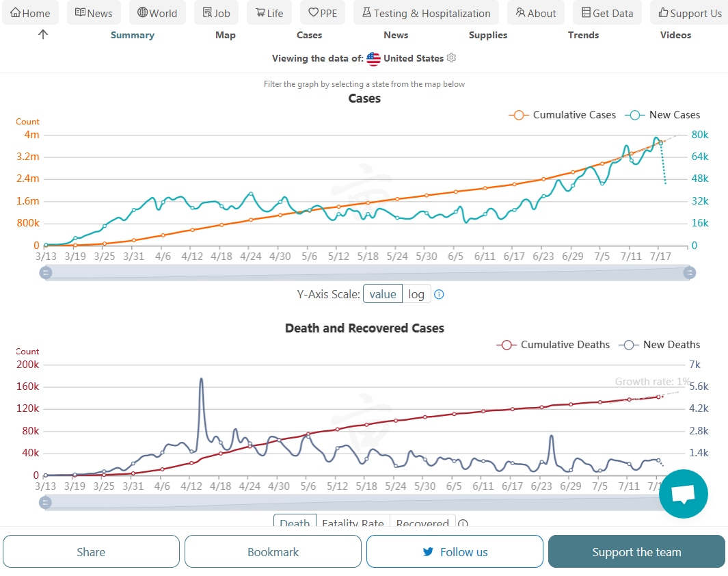Select the value Y-Axis scale option
The height and width of the screenshot is (576, 728).
point(383,294)
